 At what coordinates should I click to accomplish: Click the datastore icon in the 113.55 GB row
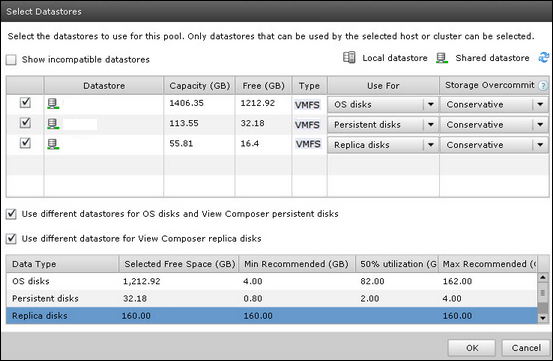coord(53,124)
